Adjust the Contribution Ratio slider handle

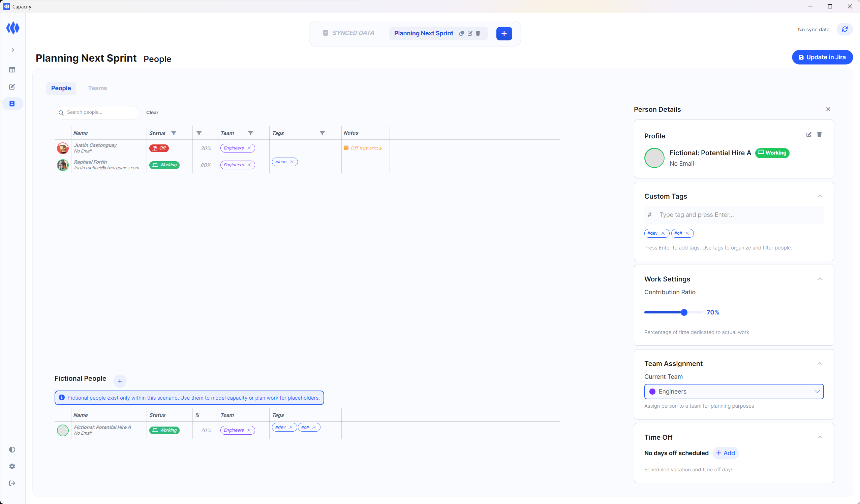click(x=684, y=312)
